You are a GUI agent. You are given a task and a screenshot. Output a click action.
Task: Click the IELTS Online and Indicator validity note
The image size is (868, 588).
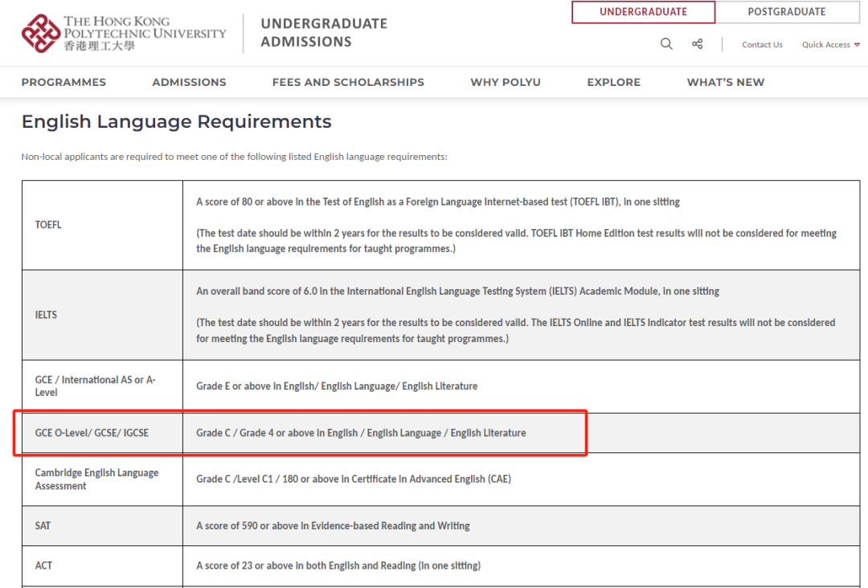click(516, 330)
